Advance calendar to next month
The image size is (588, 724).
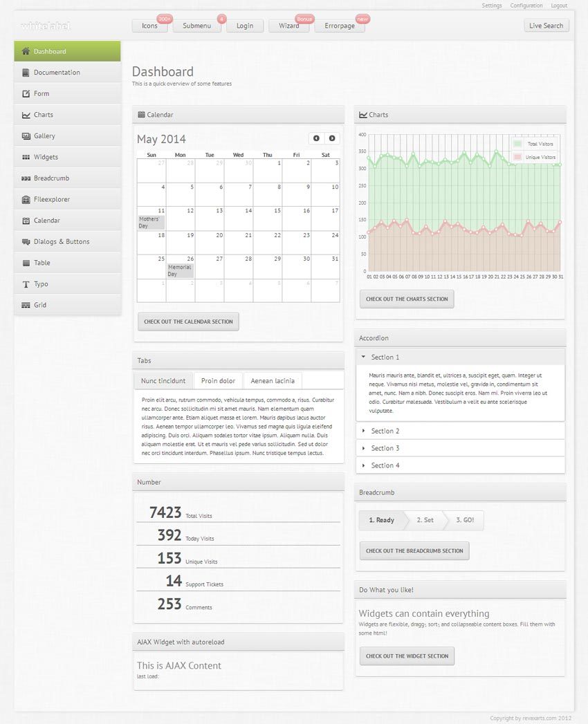tap(332, 138)
